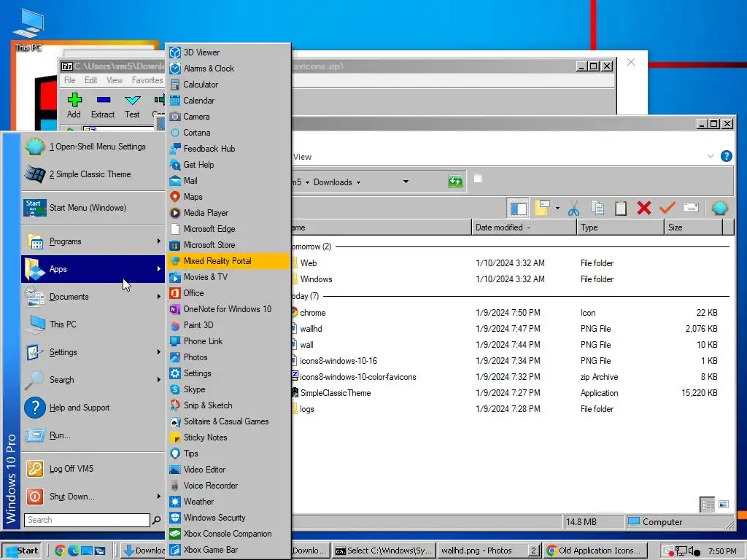Click the Maps pin icon
This screenshot has height=560, width=747.
pos(175,197)
